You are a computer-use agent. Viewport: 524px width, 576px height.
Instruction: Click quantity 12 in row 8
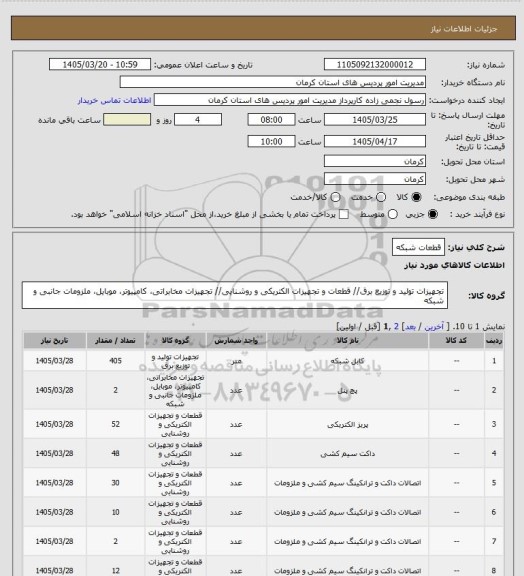[115, 570]
